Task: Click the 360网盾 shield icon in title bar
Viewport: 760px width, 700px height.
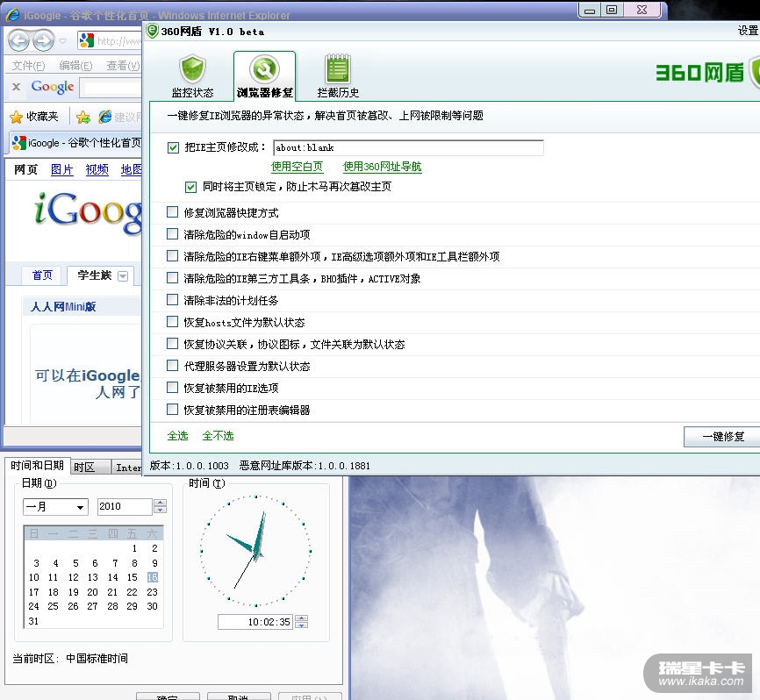Action: click(152, 31)
